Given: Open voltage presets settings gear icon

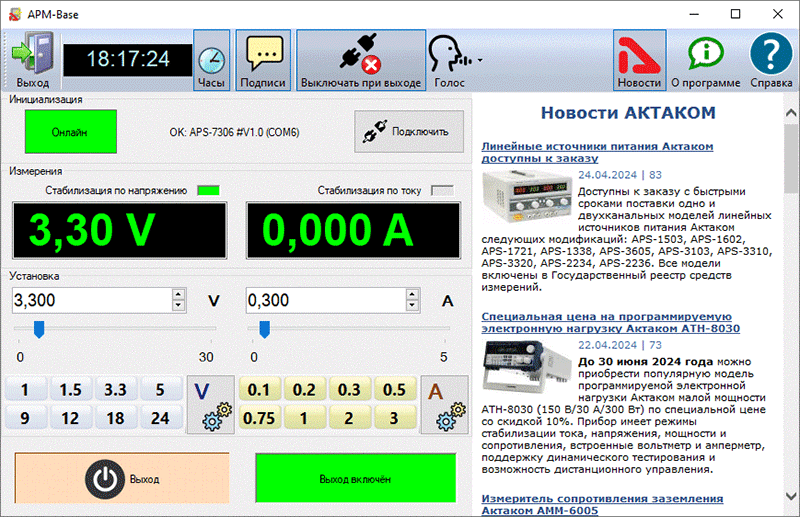Looking at the screenshot, I should pyautogui.click(x=211, y=405).
